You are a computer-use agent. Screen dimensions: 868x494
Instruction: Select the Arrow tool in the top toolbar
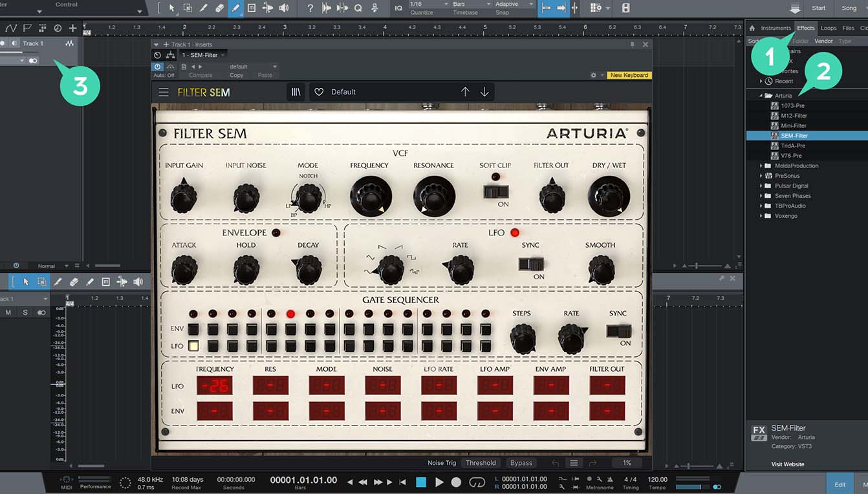click(171, 8)
